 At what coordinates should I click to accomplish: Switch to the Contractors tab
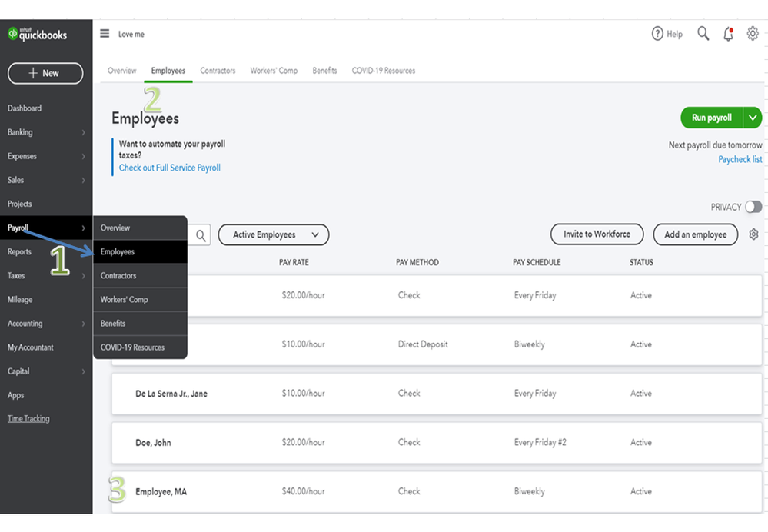[218, 71]
